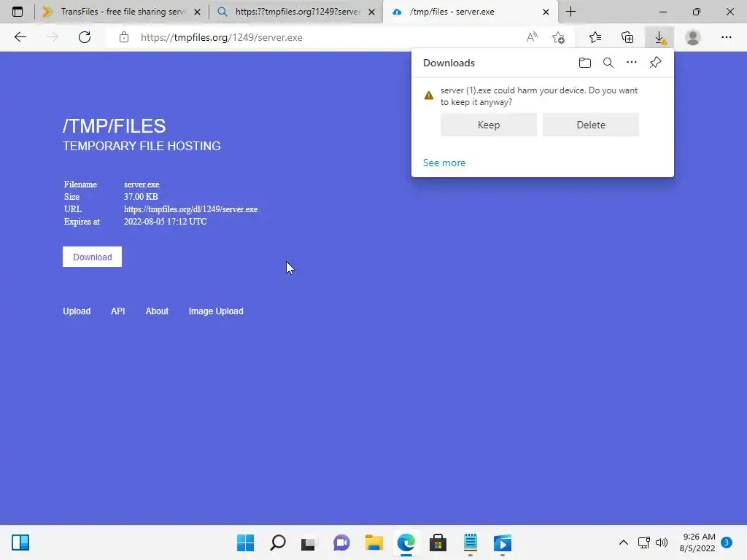Close the TransFiles tab

(x=197, y=12)
